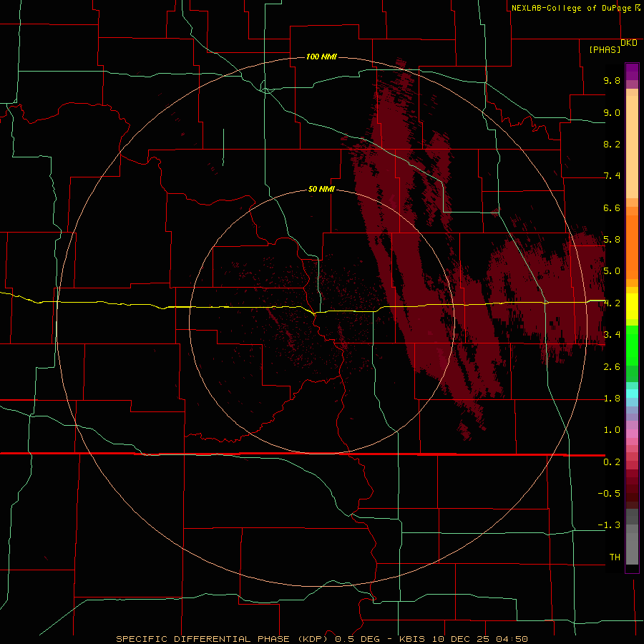
Task: Click the 1.8 legend value
Action: click(612, 399)
